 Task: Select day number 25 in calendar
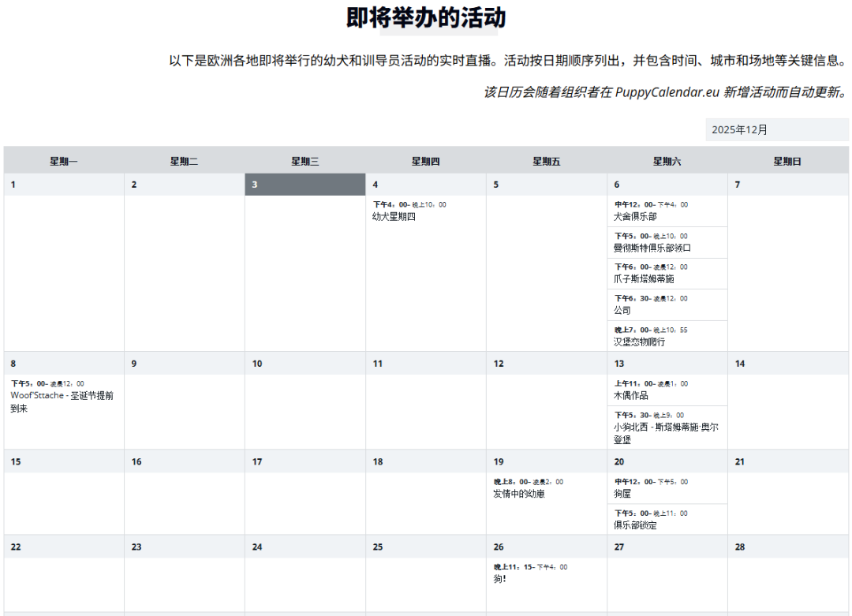point(378,547)
